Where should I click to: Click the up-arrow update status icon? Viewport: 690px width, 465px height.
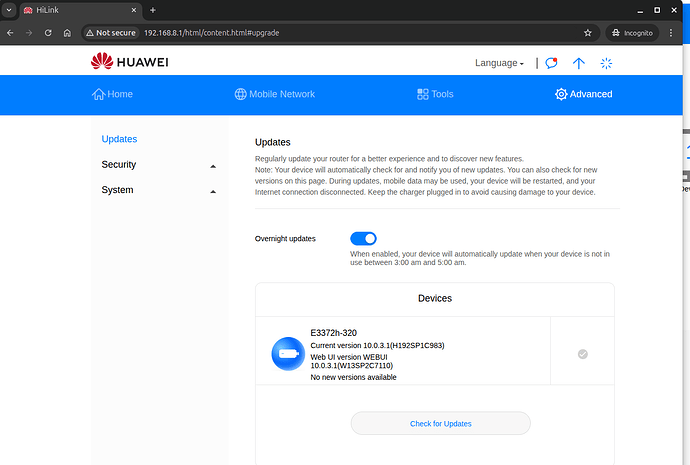coord(578,63)
